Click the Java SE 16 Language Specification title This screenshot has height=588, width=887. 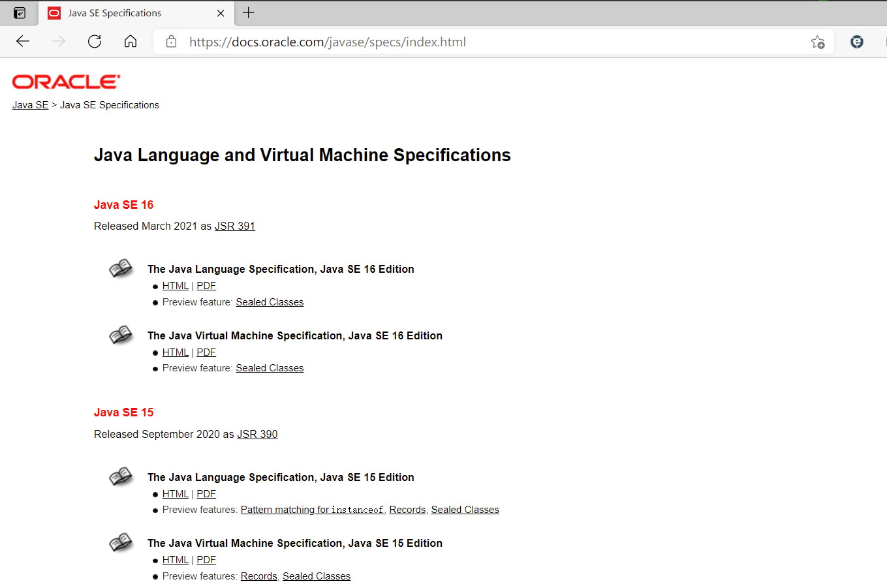pyautogui.click(x=281, y=269)
